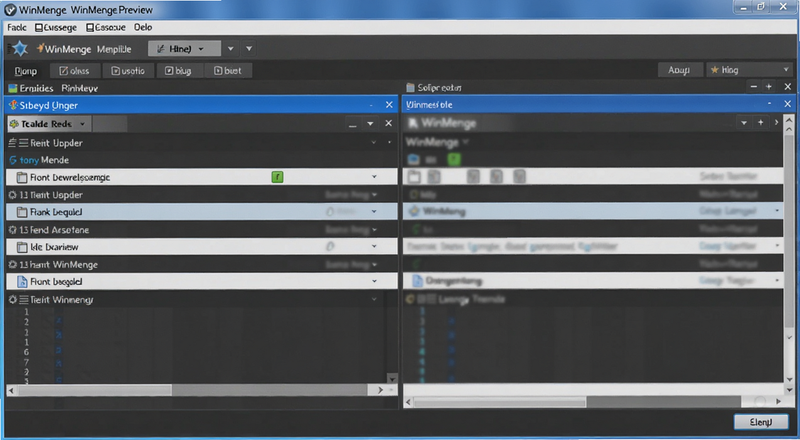Open the Oelo menu
The height and width of the screenshot is (440, 800).
click(143, 28)
